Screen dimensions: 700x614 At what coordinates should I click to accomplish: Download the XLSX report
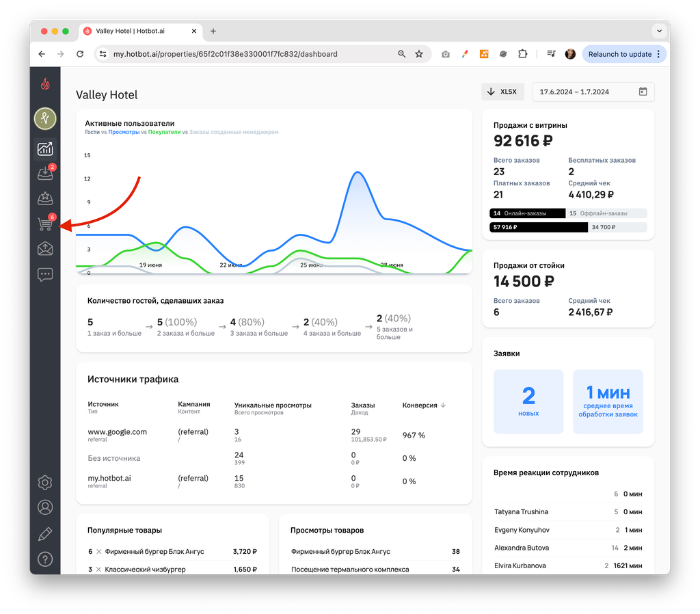(502, 92)
